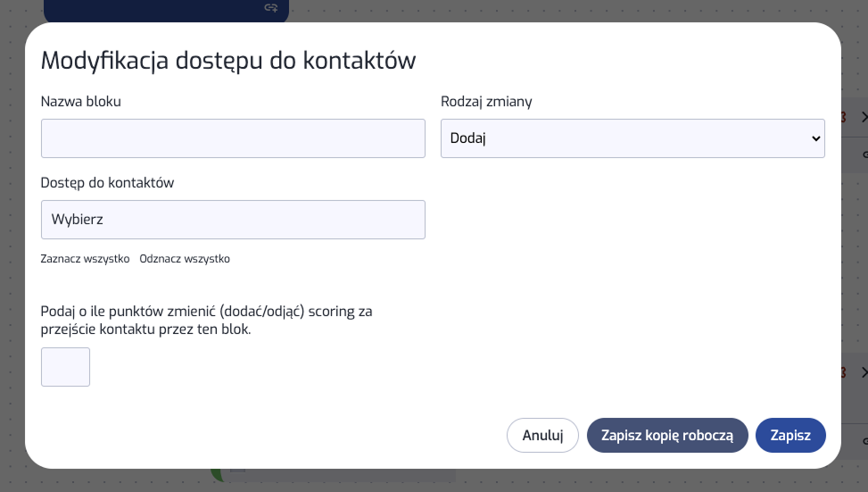Click the upper X icon behind the dialog
The width and height of the screenshot is (868, 492).
click(x=863, y=117)
